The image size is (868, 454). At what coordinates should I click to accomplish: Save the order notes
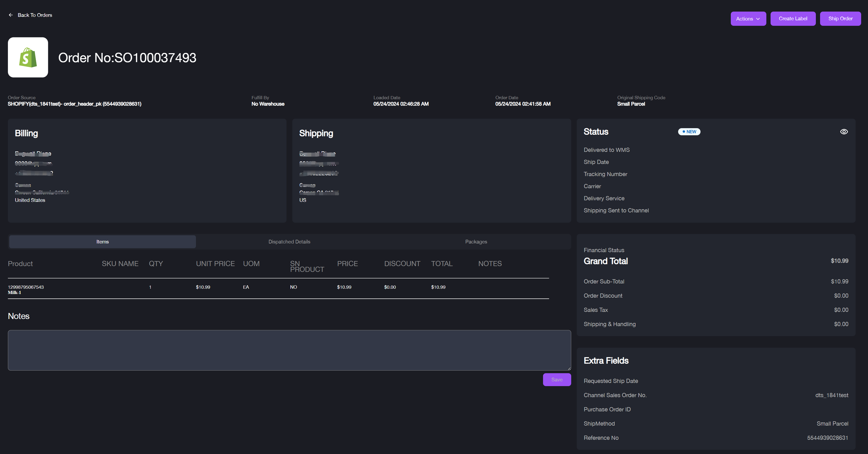(x=557, y=380)
